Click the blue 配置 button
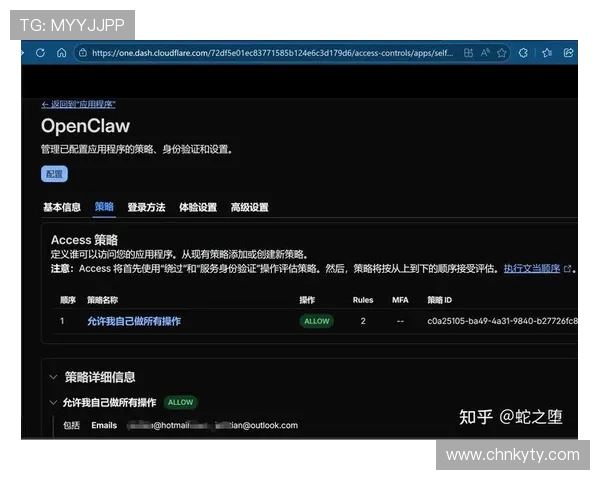Viewport: 600px width, 480px height. tap(54, 174)
